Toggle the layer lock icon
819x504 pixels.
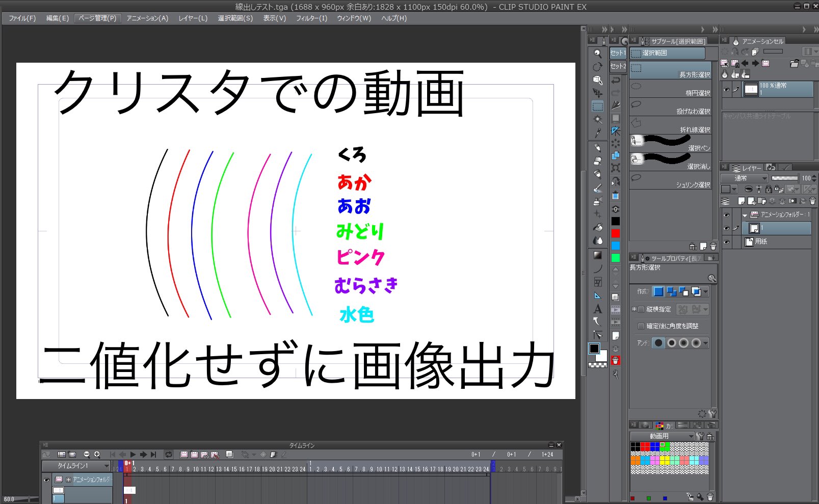(769, 190)
